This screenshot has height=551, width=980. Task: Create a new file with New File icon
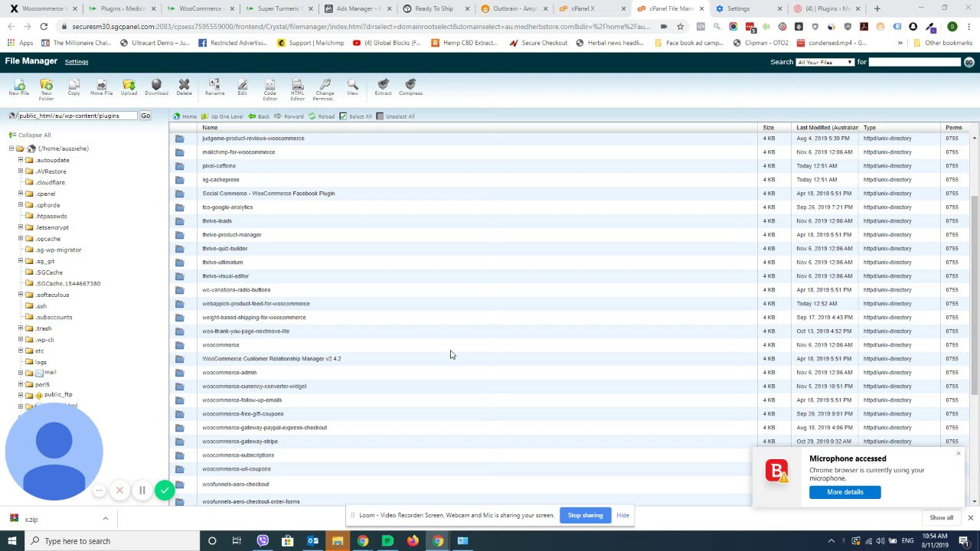[18, 87]
